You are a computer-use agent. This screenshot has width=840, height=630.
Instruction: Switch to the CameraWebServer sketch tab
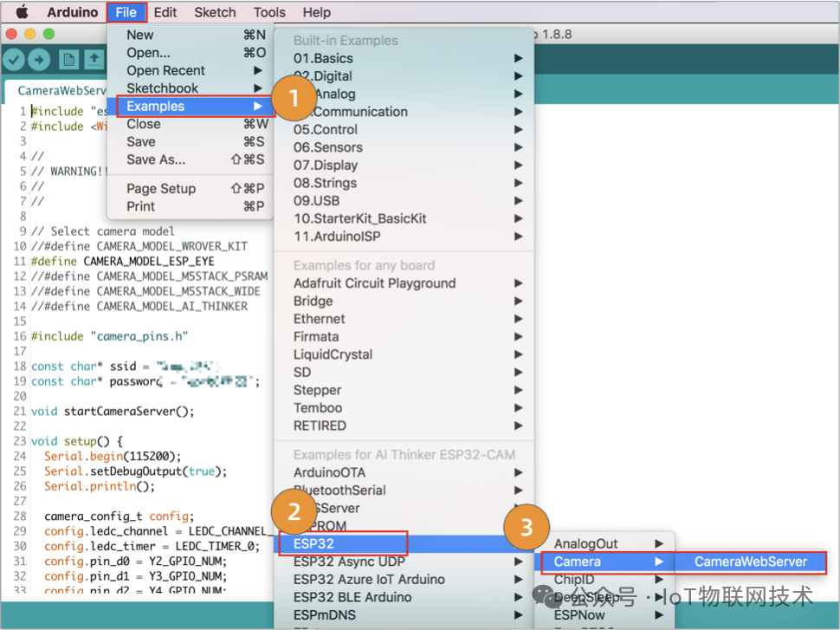58,91
